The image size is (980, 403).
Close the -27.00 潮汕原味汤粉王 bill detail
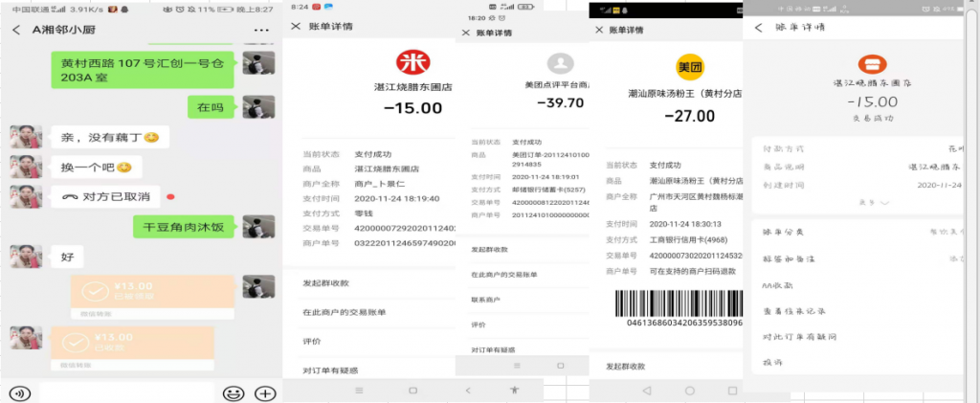click(x=599, y=30)
